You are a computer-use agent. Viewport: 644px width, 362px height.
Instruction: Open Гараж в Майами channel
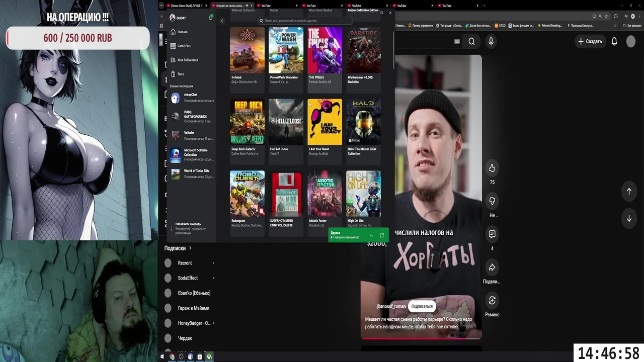click(190, 308)
